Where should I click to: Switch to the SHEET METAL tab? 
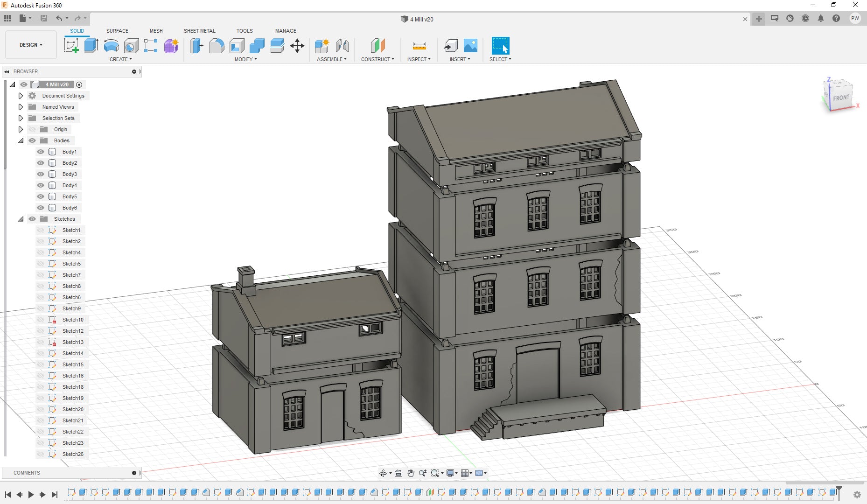pyautogui.click(x=200, y=31)
